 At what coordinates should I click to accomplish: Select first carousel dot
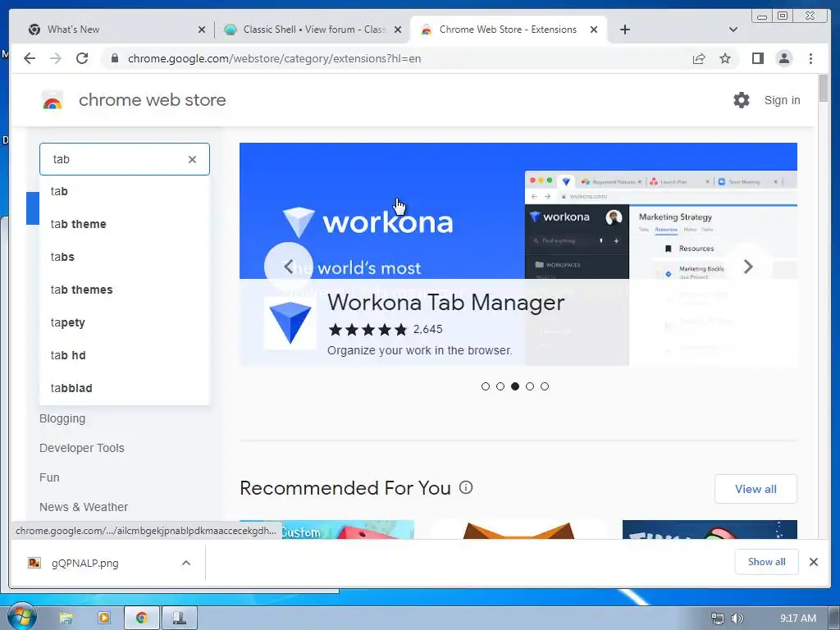[x=486, y=386]
